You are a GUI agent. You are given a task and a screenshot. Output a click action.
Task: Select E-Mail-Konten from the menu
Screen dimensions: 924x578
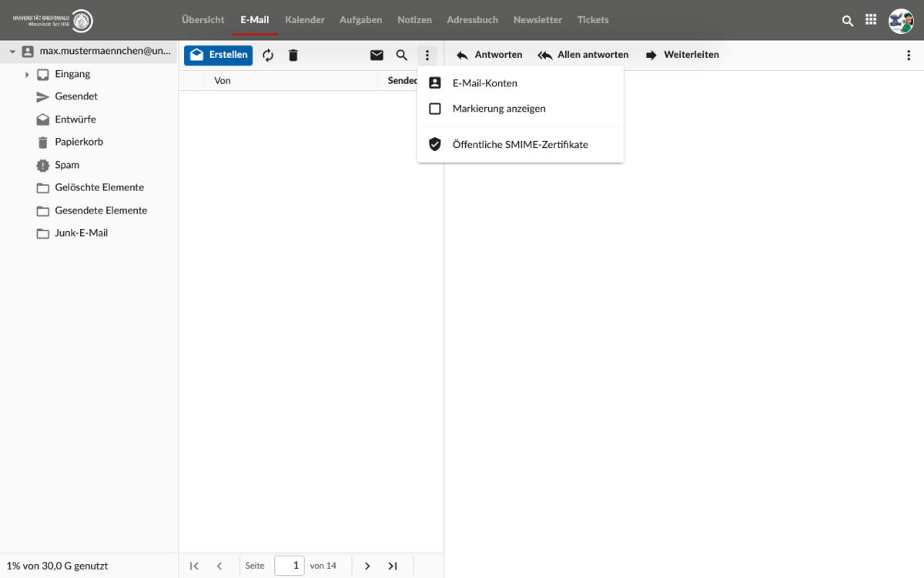pos(484,83)
